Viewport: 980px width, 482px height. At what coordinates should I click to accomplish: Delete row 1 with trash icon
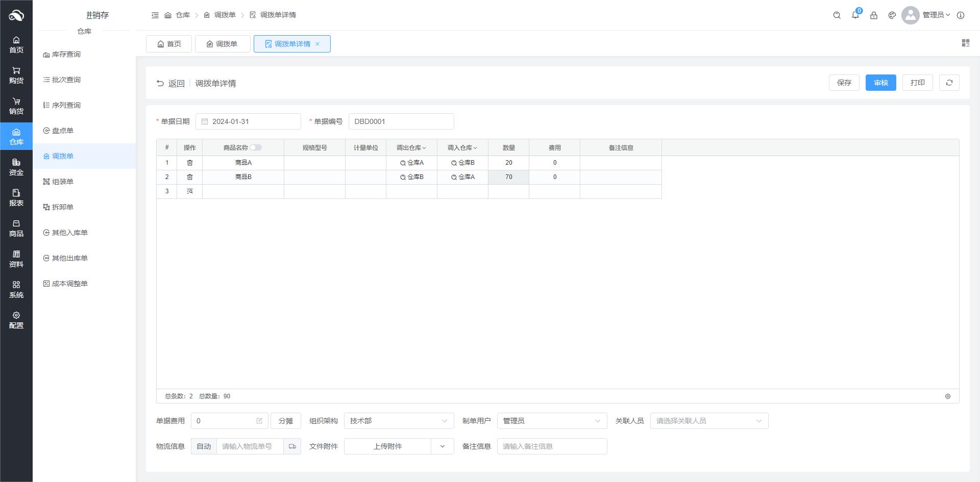point(190,163)
